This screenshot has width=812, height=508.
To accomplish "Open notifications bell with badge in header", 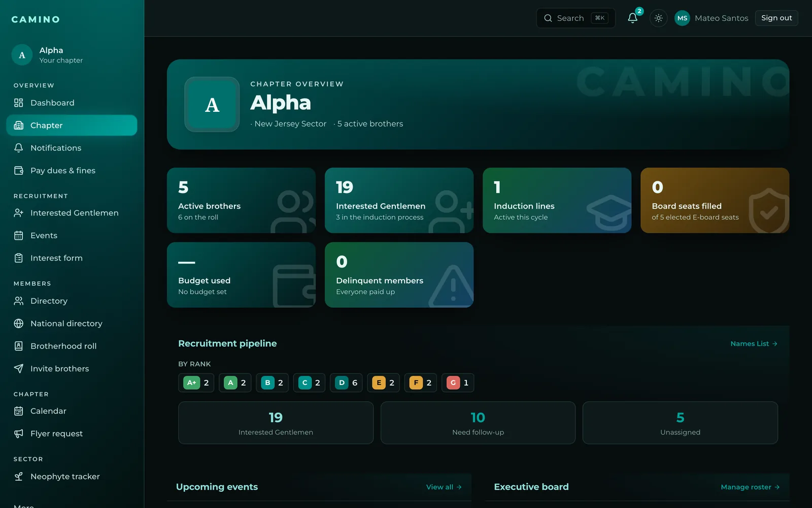I will [x=633, y=18].
